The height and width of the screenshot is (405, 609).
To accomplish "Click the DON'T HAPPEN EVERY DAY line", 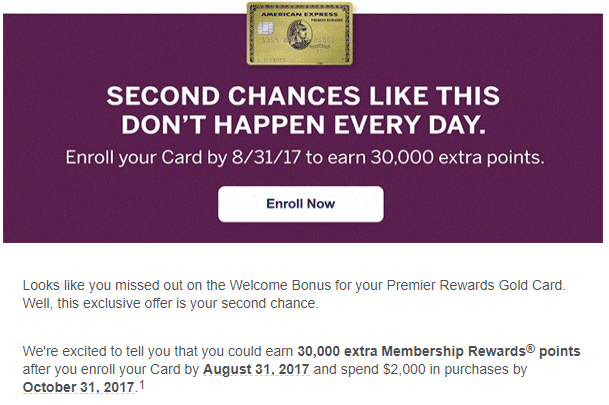I will point(303,125).
